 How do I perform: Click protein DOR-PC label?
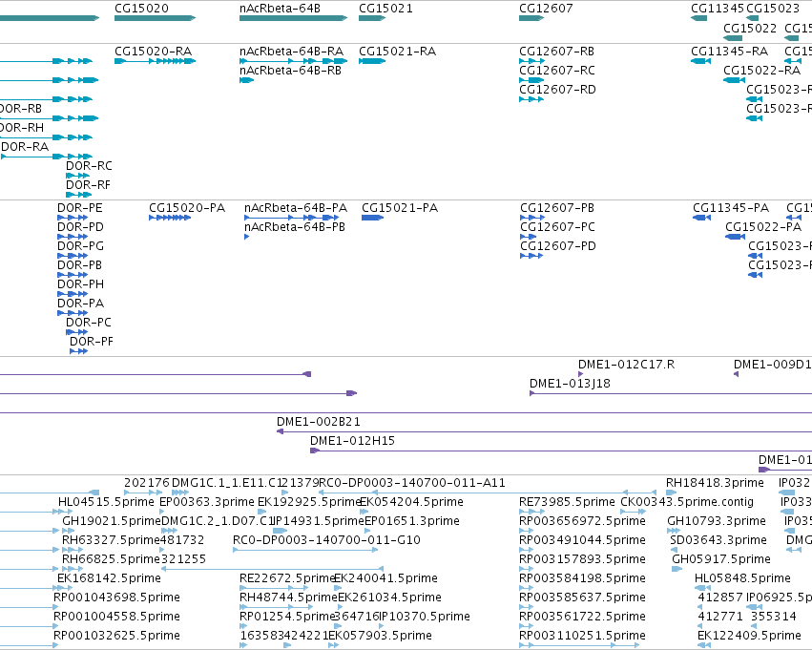click(x=89, y=324)
